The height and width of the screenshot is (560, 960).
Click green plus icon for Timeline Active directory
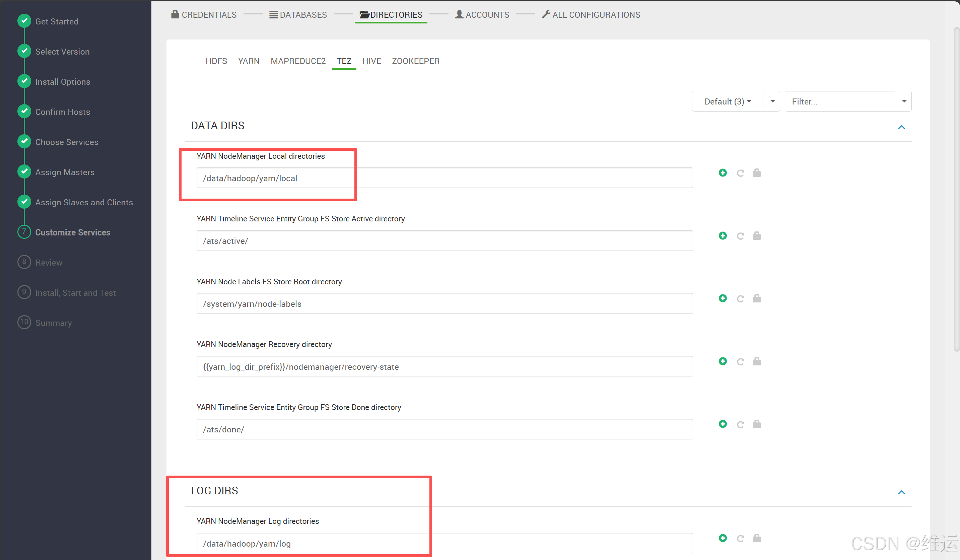pyautogui.click(x=722, y=236)
